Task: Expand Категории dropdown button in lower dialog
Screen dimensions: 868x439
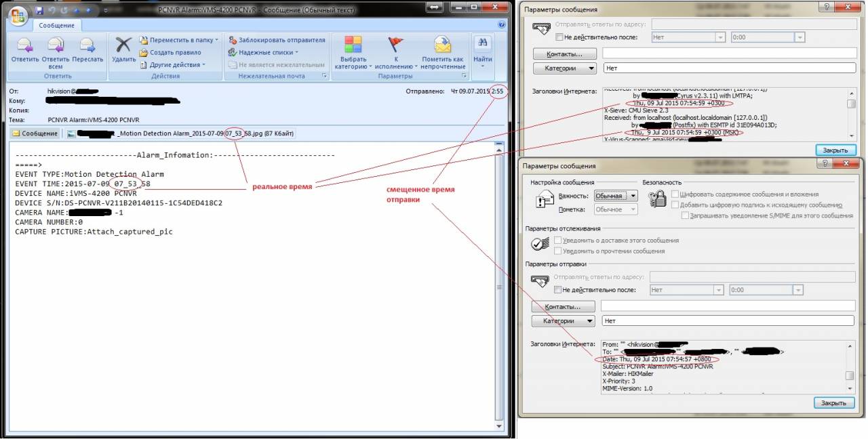Action: 564,321
